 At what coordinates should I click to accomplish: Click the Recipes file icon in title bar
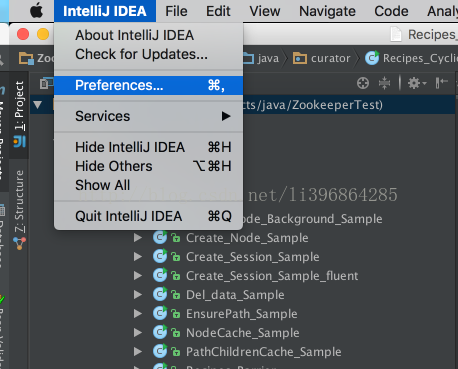point(396,34)
